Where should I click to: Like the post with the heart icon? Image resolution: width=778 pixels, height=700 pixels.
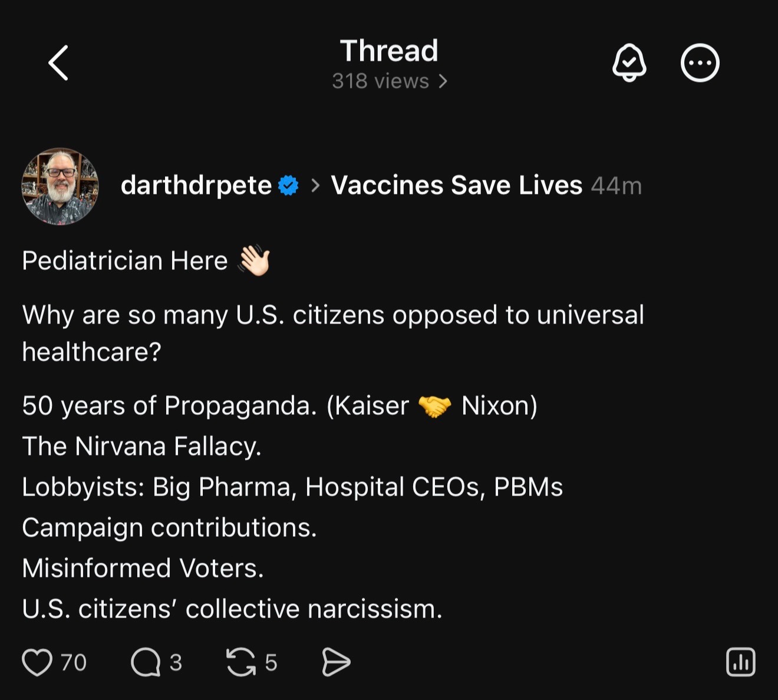[37, 662]
